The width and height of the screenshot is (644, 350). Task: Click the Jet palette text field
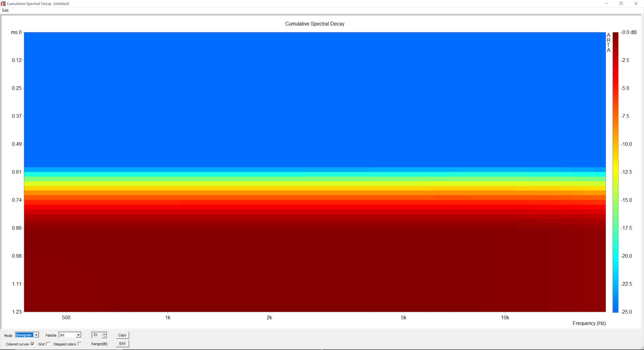(67, 335)
